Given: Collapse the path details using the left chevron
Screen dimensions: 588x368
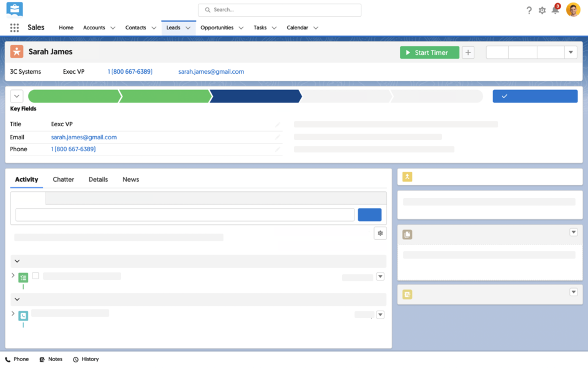Looking at the screenshot, I should pyautogui.click(x=16, y=96).
